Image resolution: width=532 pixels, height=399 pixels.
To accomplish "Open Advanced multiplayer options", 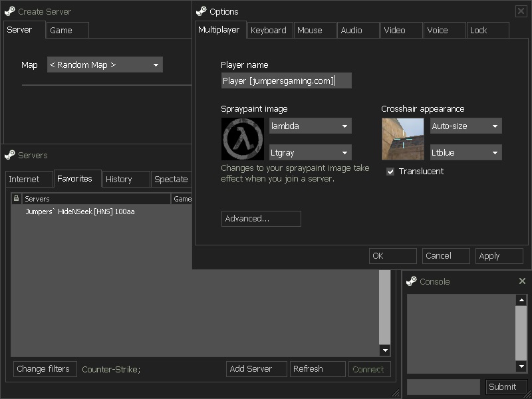I will [261, 219].
